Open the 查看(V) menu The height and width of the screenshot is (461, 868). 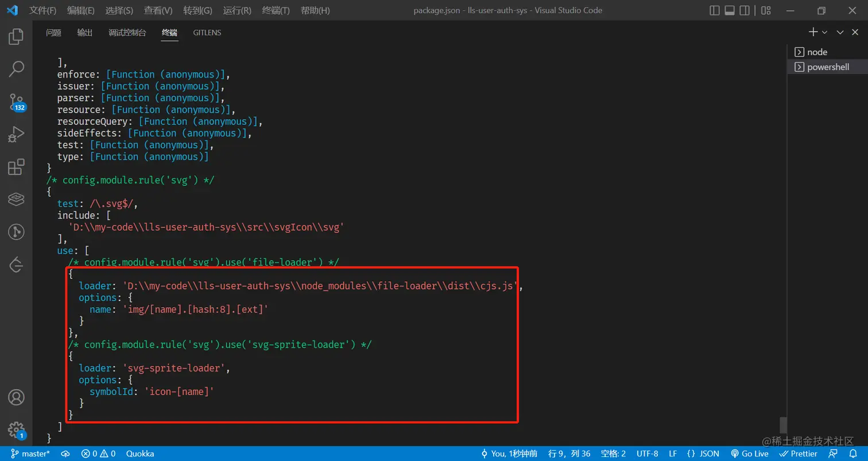(x=158, y=10)
